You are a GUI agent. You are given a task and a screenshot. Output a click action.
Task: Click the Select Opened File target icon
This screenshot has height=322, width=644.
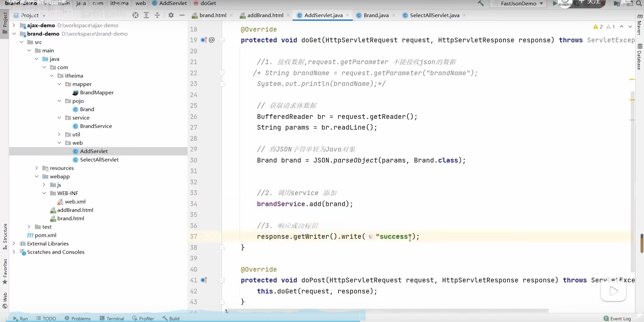(136, 15)
